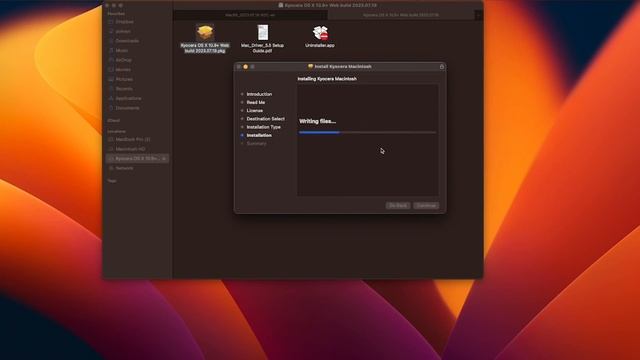Click the Read Me step in the installer
The height and width of the screenshot is (360, 640).
(256, 102)
